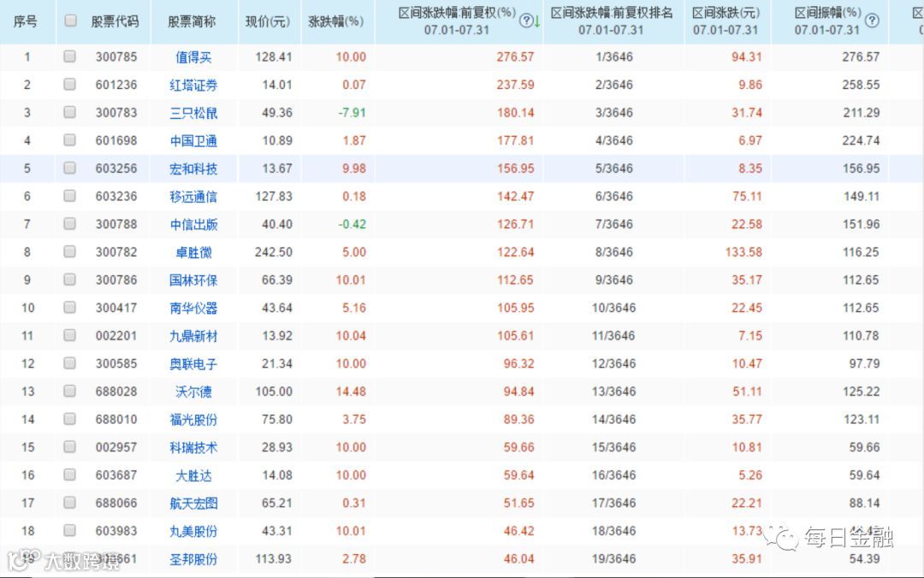The image size is (924, 578).
Task: Click interval gain value 276.57 in 前复权 column
Action: [515, 56]
